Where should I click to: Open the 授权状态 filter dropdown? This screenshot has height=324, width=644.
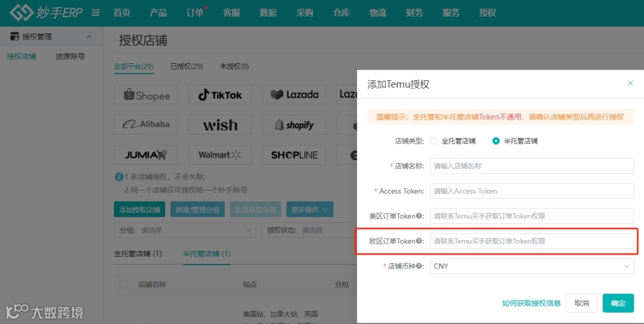pos(309,230)
